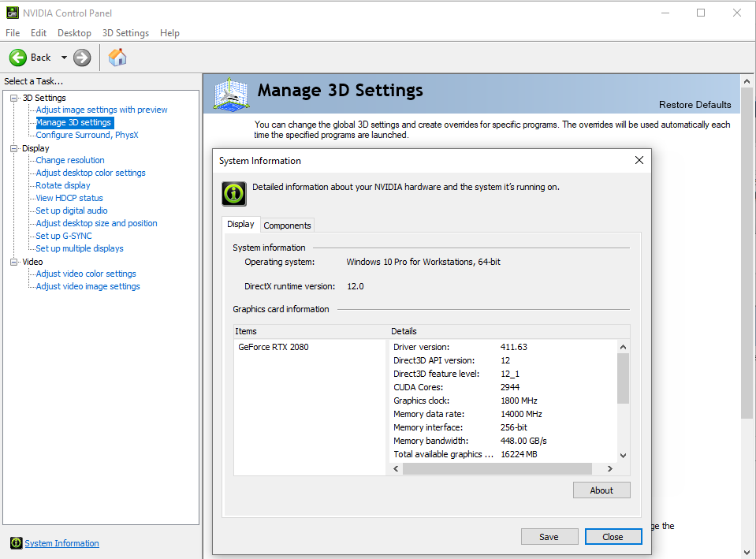Click the About button

[601, 490]
